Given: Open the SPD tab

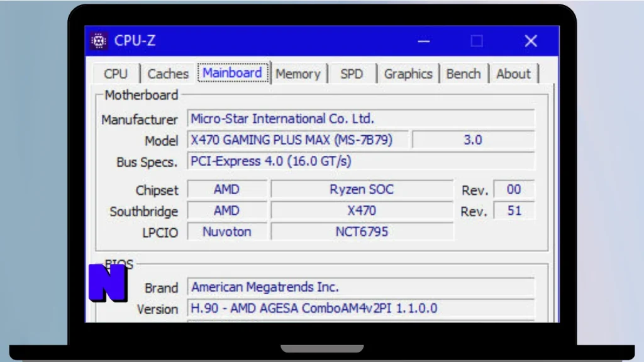Looking at the screenshot, I should tap(352, 74).
